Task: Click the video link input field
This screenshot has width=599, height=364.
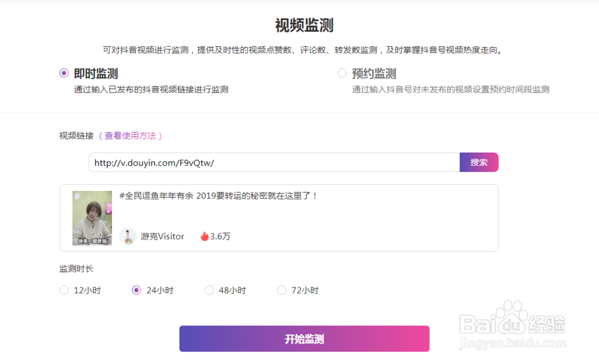Action: [274, 162]
